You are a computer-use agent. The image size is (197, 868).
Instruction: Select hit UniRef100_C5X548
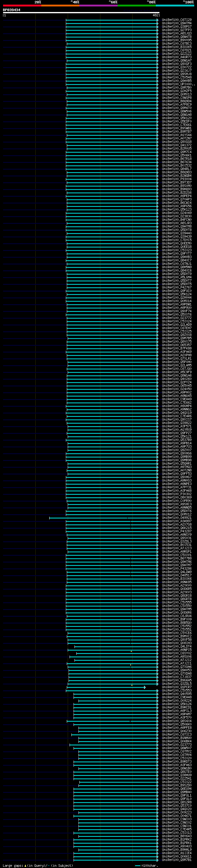coord(177,78)
